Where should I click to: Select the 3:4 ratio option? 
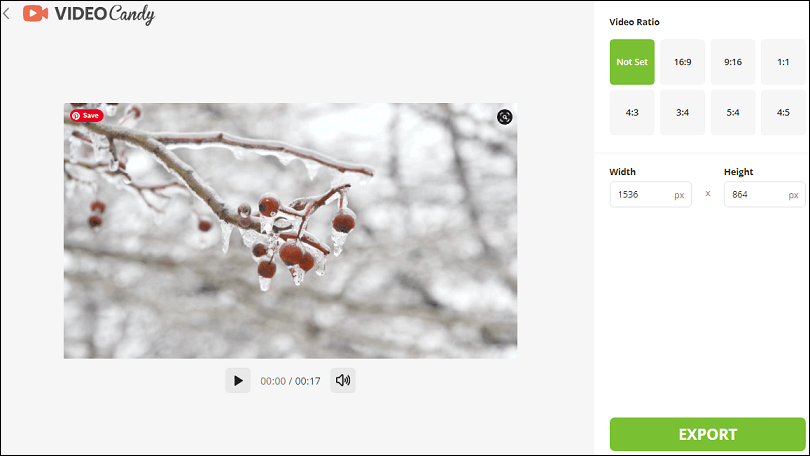coord(682,113)
